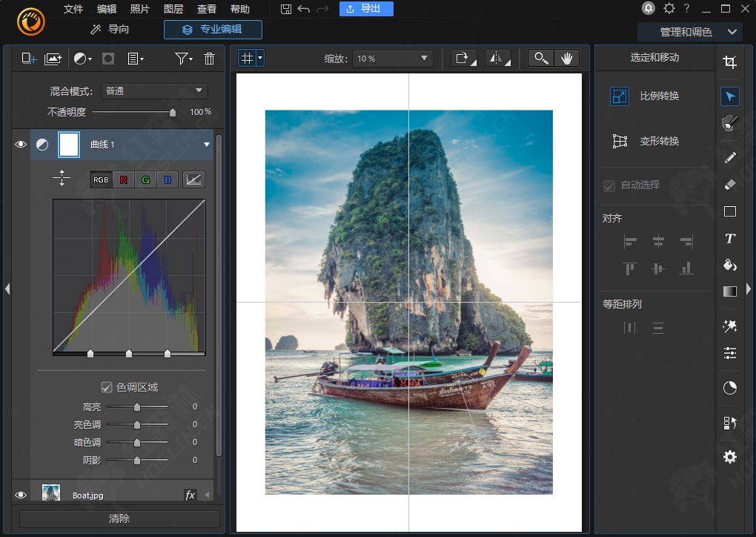This screenshot has width=756, height=537.
Task: Select the Text tool
Action: (730, 238)
